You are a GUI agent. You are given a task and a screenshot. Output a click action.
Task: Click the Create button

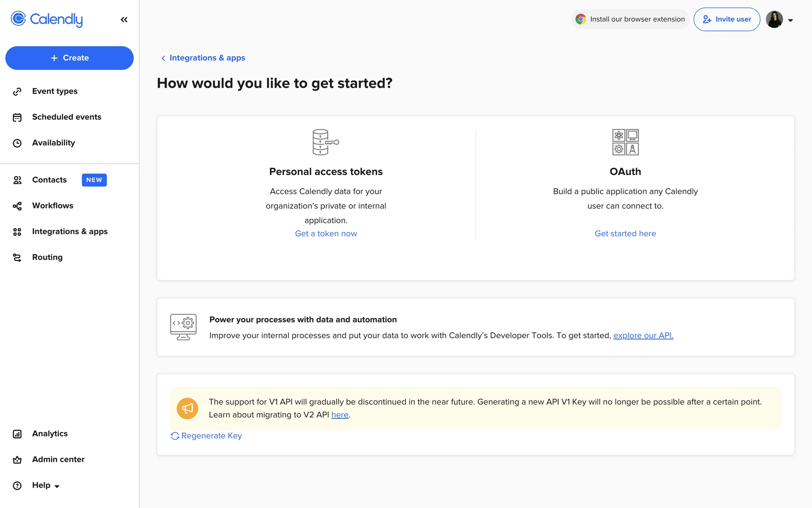pos(69,58)
